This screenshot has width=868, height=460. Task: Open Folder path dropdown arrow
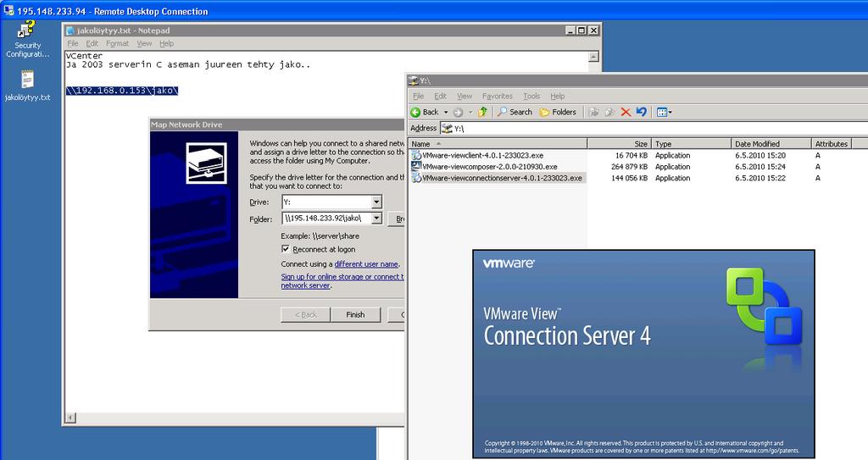pyautogui.click(x=376, y=218)
